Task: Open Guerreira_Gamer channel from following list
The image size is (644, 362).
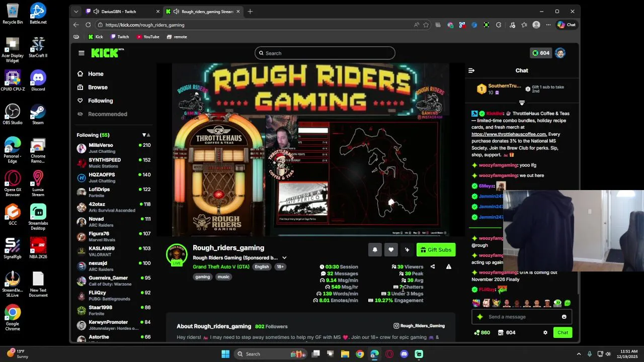Action: [114, 281]
